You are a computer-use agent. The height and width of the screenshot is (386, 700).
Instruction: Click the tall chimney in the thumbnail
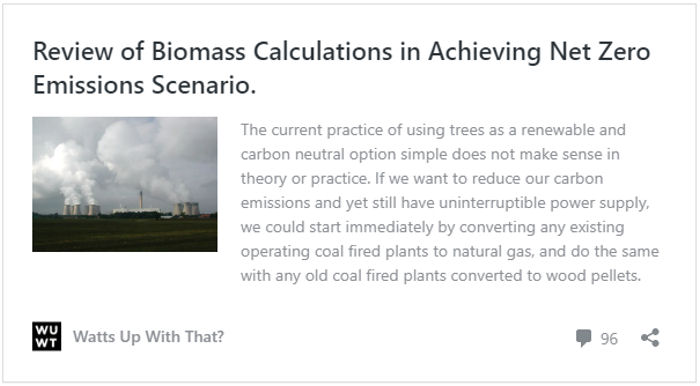point(140,199)
